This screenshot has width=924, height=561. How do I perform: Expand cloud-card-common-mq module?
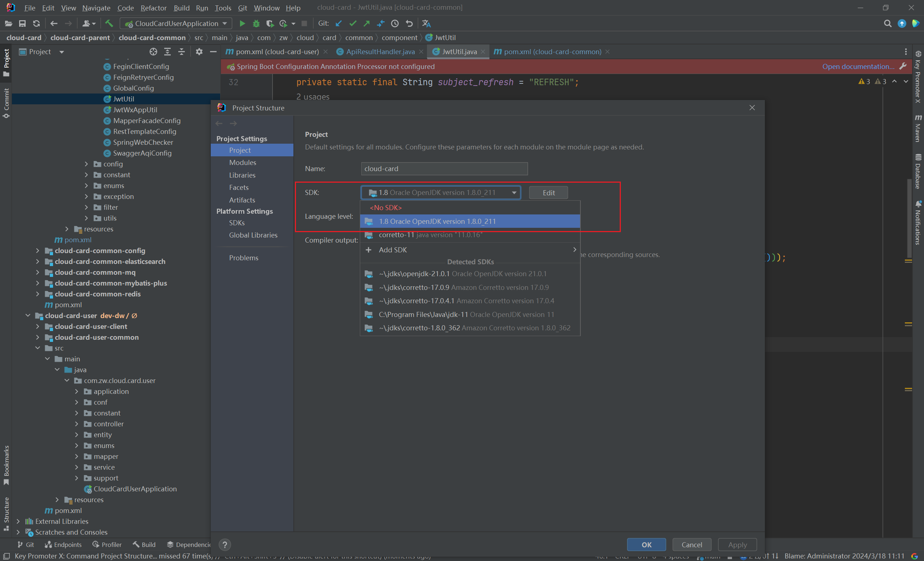pos(38,272)
